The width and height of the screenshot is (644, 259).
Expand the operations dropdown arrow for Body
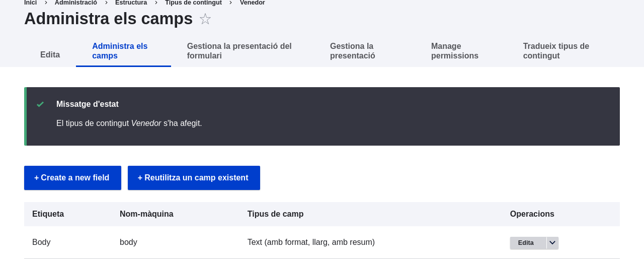[552, 243]
